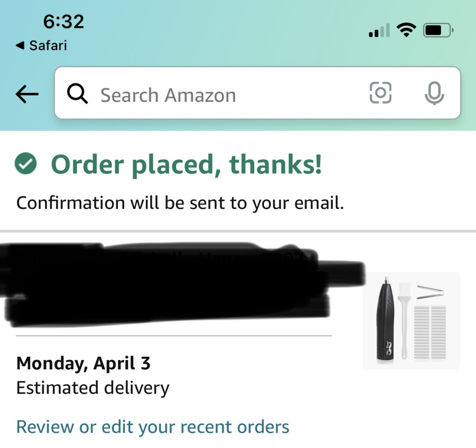Click the magnifying glass search icon
This screenshot has width=476, height=448.
click(x=77, y=94)
